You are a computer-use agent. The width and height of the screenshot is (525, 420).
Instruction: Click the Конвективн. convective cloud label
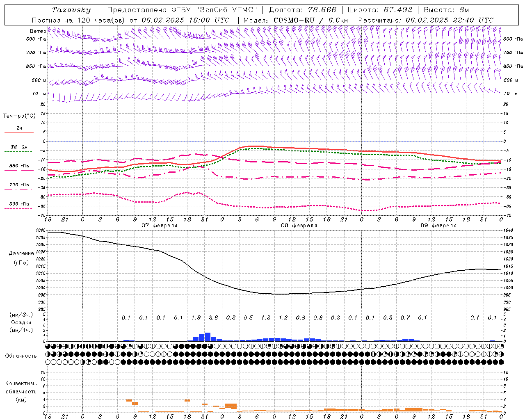21,383
